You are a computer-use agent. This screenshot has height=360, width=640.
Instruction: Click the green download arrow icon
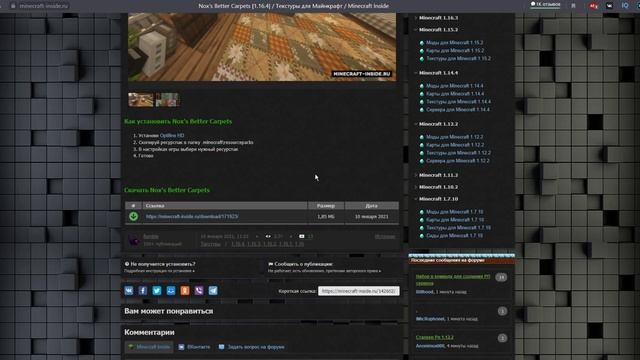pos(133,216)
